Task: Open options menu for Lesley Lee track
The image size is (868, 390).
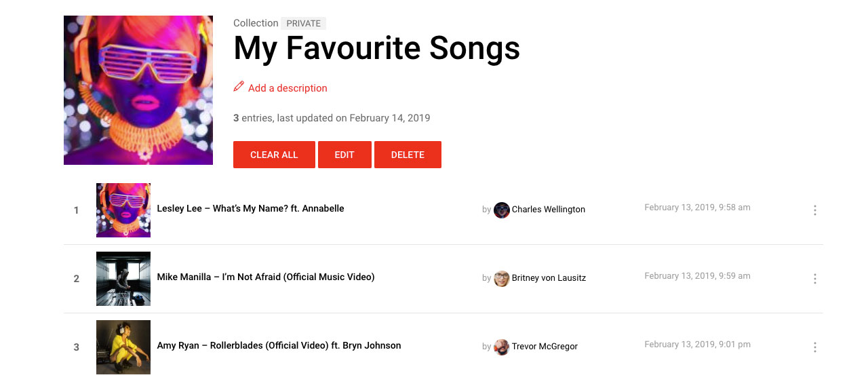Action: (x=814, y=210)
